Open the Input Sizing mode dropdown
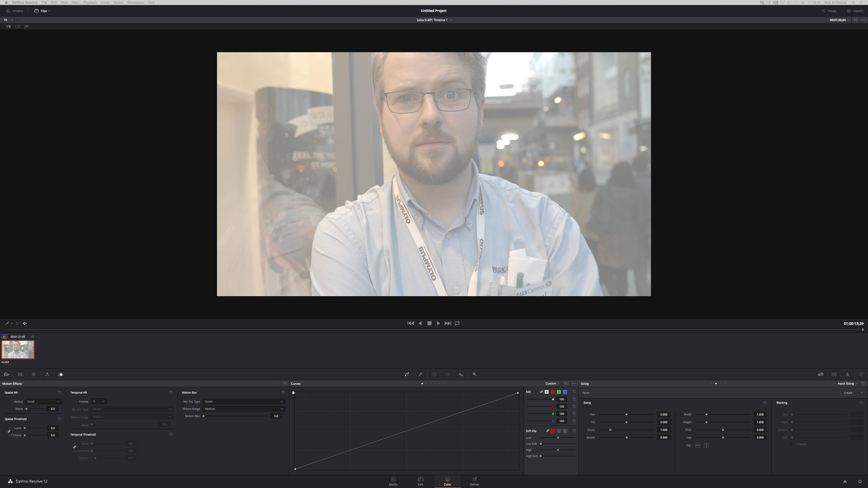Screen dimensions: 868x488 pyautogui.click(x=848, y=384)
